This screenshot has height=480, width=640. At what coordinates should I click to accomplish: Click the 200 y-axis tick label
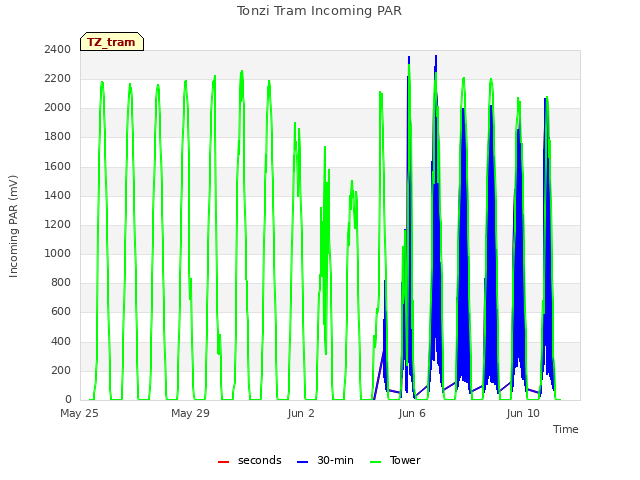click(x=61, y=371)
